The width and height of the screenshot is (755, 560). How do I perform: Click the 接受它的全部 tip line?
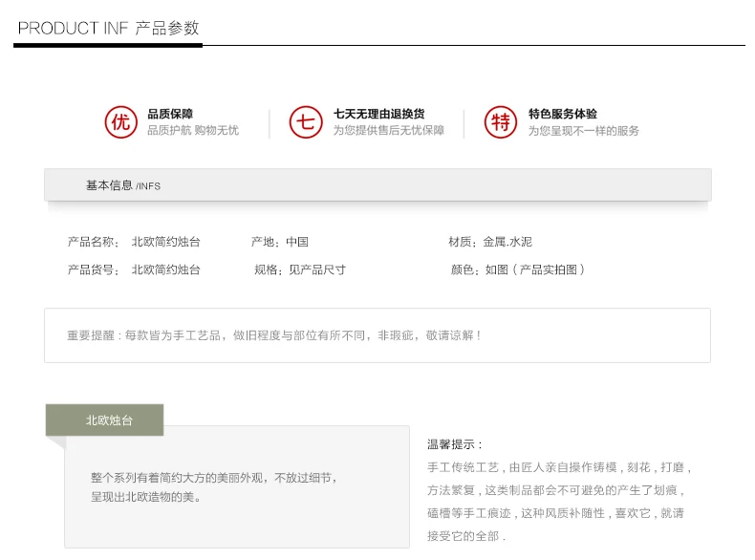click(466, 536)
